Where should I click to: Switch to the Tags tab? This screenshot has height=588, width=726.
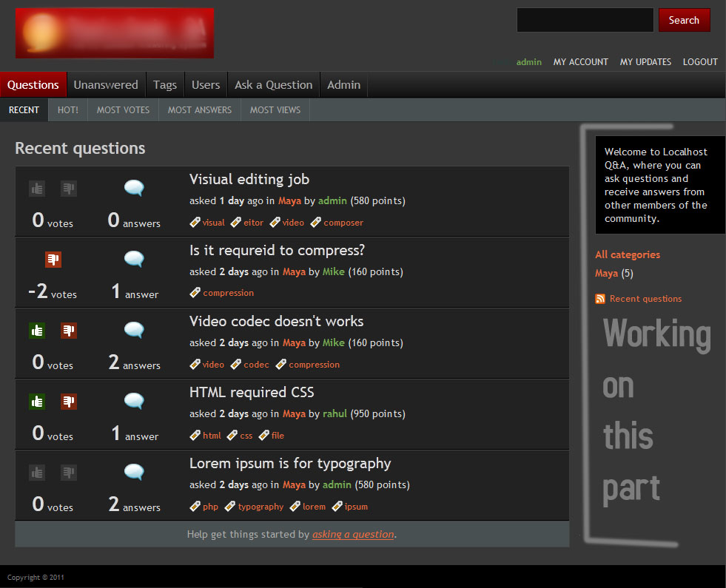click(x=165, y=85)
